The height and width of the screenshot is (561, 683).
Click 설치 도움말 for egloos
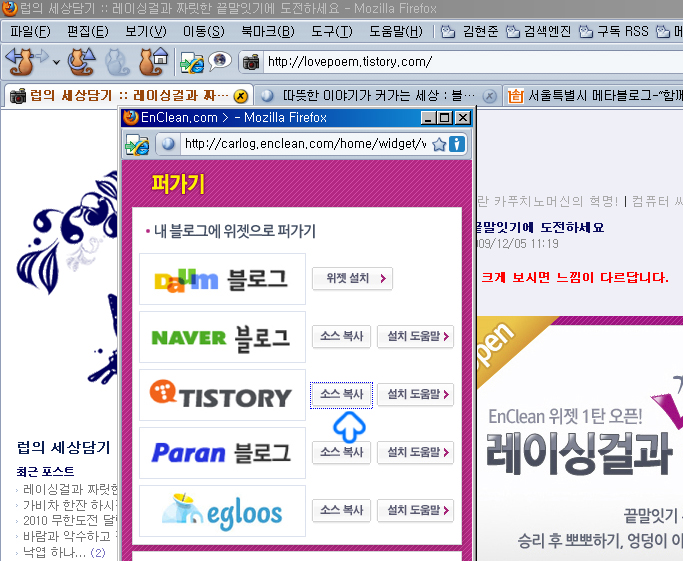(416, 510)
